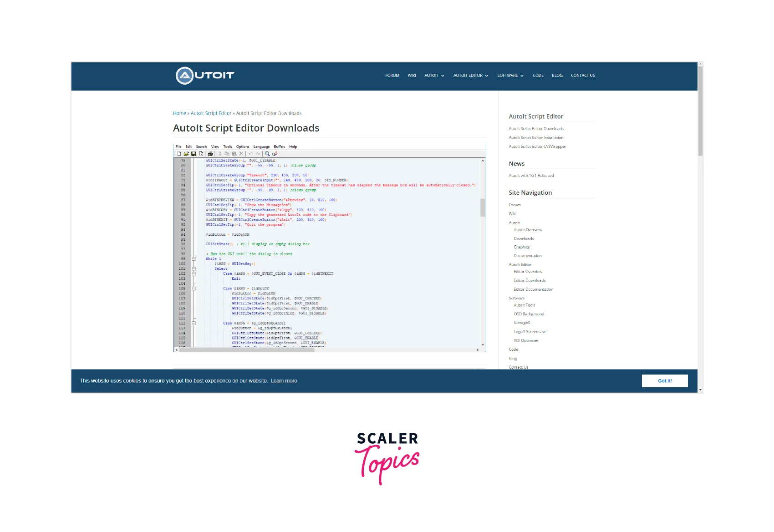This screenshot has width=774, height=532.
Task: Expand the AutoIt Editor navigation dropdown
Action: coord(470,76)
